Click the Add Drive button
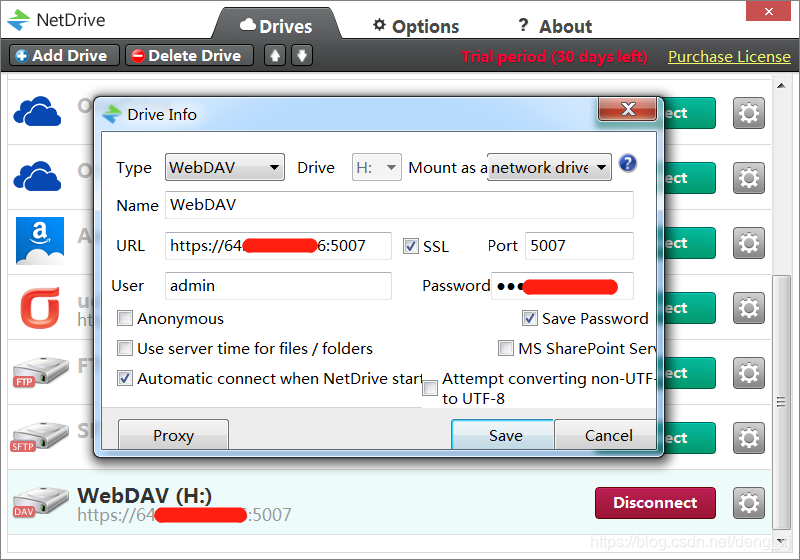 click(x=64, y=55)
